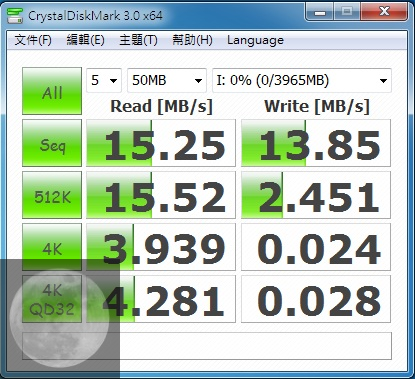The width and height of the screenshot is (415, 379).
Task: Close the CrystalDiskMark window
Action: coord(384,12)
